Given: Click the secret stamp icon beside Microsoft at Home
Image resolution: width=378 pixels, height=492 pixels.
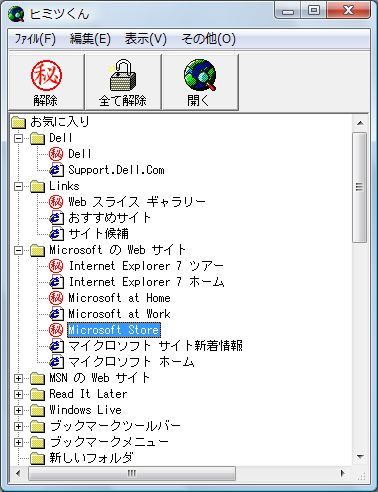Looking at the screenshot, I should tap(56, 298).
